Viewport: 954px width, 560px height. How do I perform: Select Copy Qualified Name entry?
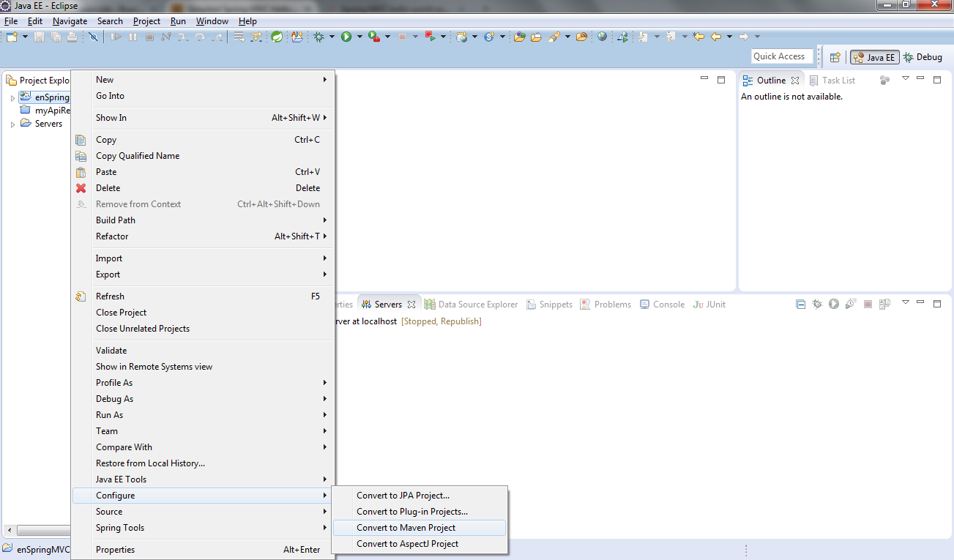point(204,156)
